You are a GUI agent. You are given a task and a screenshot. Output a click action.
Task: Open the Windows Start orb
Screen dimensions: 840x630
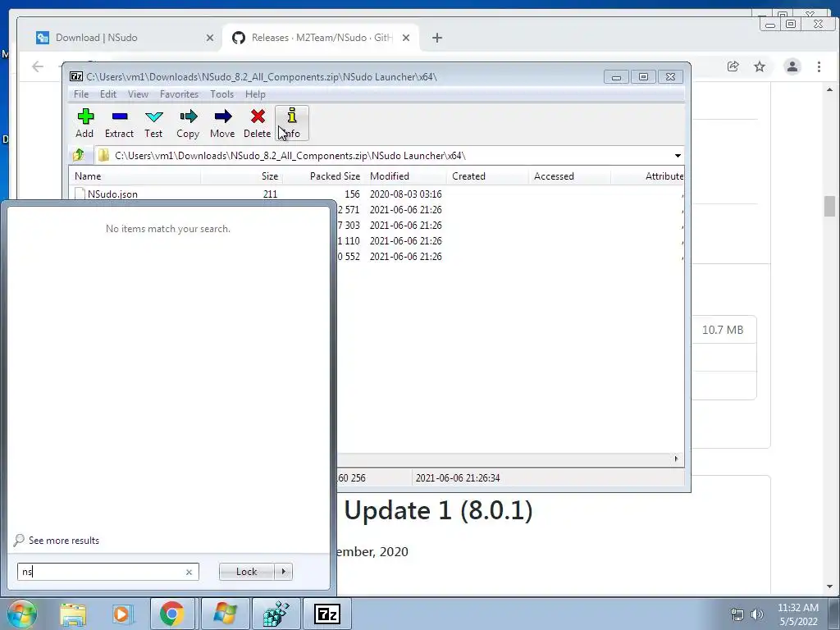[22, 614]
